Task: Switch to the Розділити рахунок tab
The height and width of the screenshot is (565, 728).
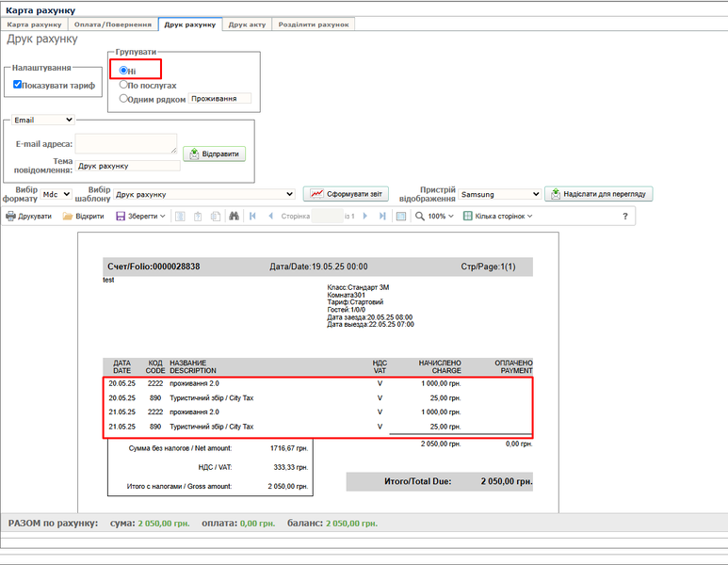Action: pos(313,24)
